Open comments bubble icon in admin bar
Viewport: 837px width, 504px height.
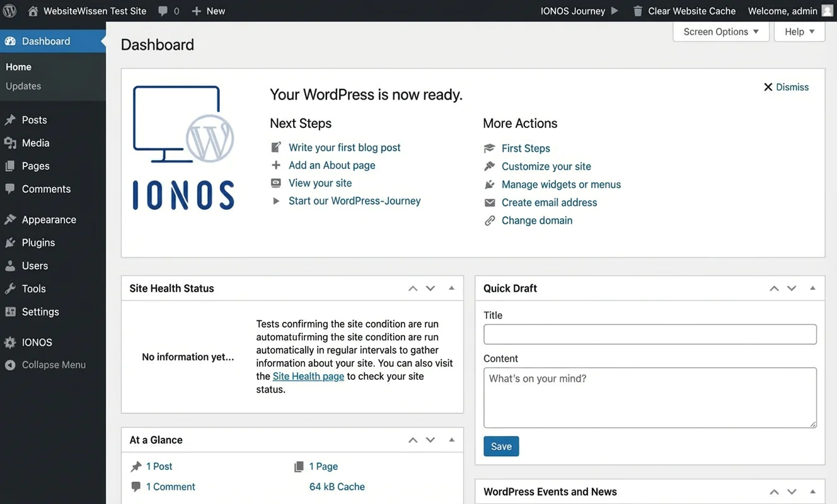point(163,11)
